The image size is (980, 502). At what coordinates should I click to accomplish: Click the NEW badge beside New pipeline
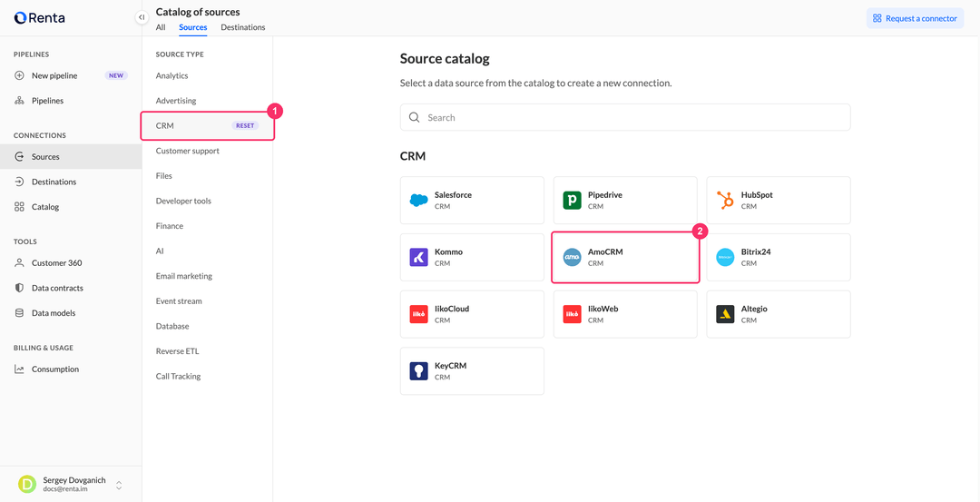(x=116, y=75)
